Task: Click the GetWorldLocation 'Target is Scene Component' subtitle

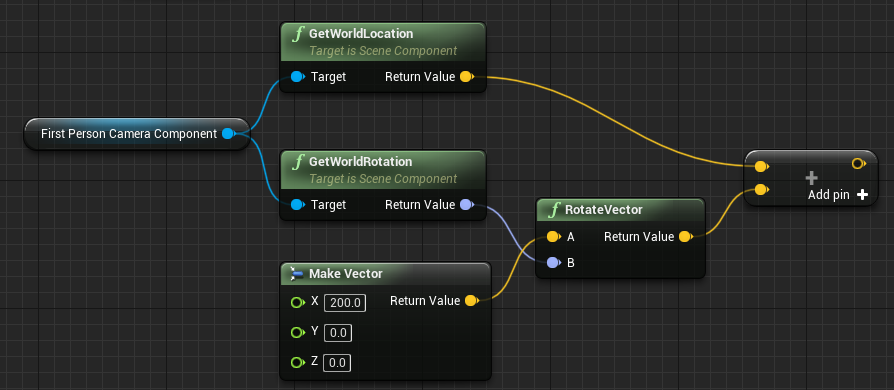Action: [x=383, y=51]
